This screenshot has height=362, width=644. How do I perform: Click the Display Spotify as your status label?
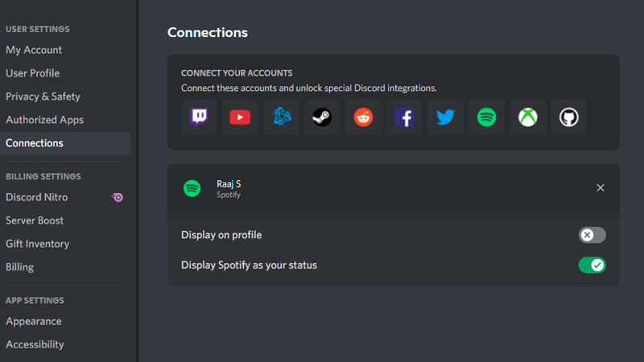click(249, 265)
